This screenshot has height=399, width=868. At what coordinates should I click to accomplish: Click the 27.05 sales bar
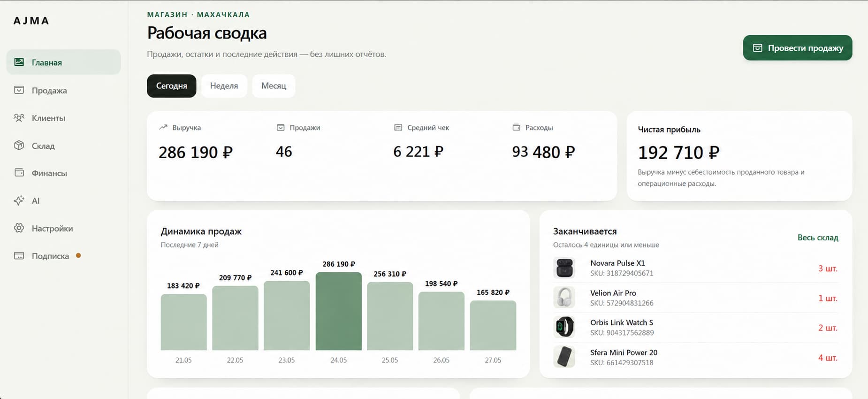tap(493, 325)
